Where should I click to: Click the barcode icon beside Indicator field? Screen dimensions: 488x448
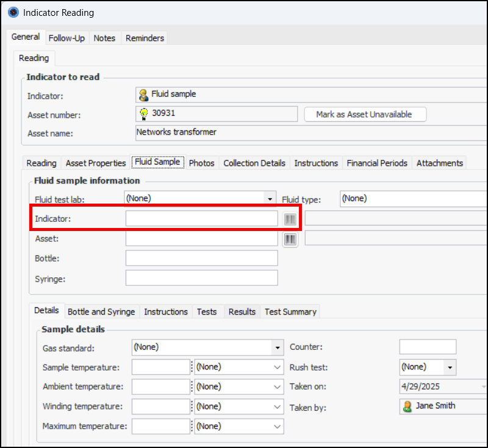pyautogui.click(x=290, y=219)
